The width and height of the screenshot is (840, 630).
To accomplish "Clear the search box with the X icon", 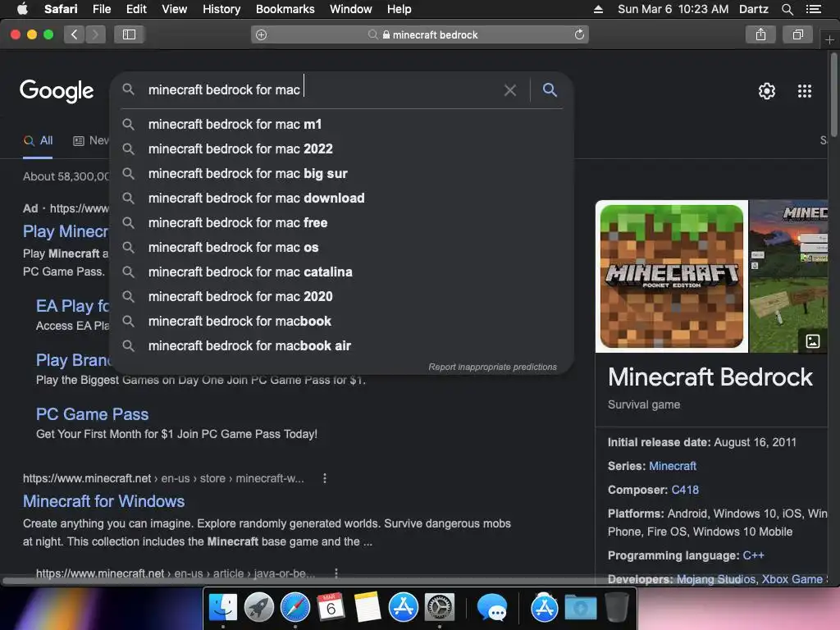I will click(x=510, y=90).
